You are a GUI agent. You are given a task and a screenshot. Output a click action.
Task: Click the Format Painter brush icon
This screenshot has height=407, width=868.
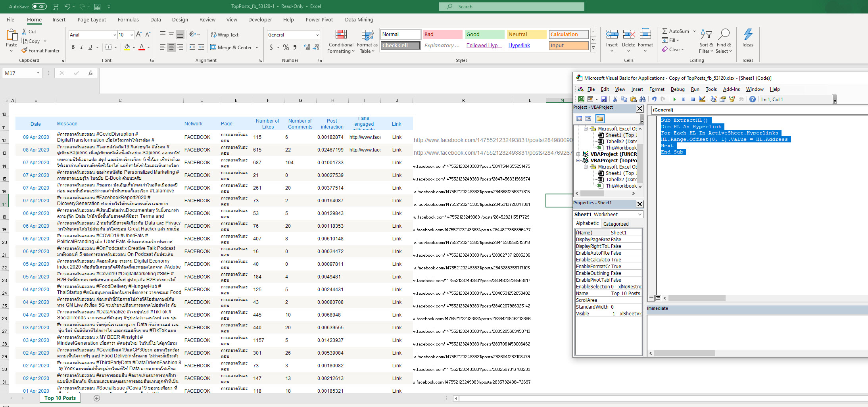[x=25, y=51]
